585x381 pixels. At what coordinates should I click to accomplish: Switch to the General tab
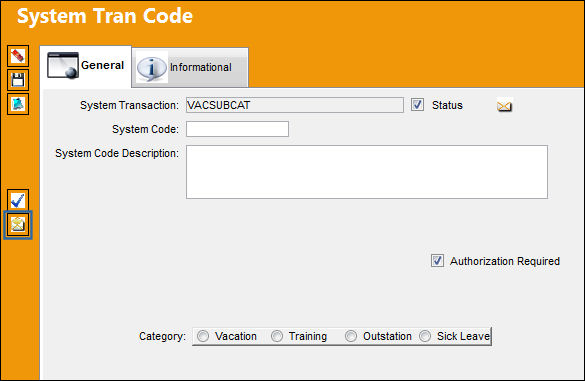(x=86, y=66)
